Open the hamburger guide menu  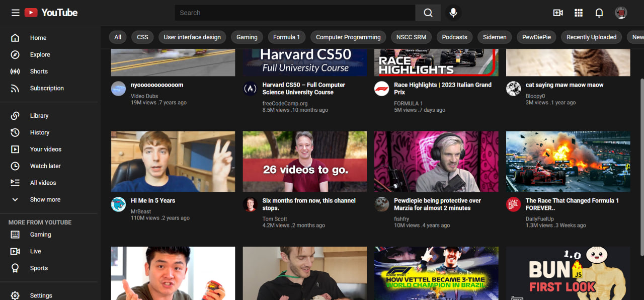coord(16,13)
